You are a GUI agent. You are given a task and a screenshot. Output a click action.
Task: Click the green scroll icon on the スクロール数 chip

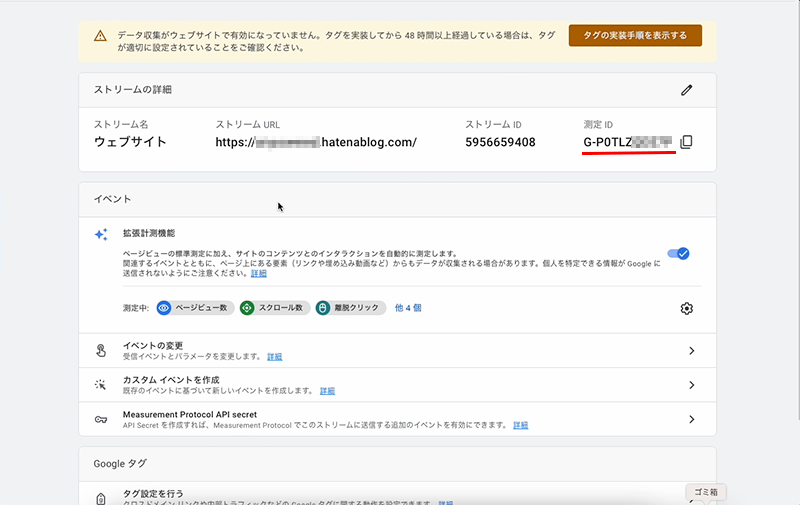[247, 308]
